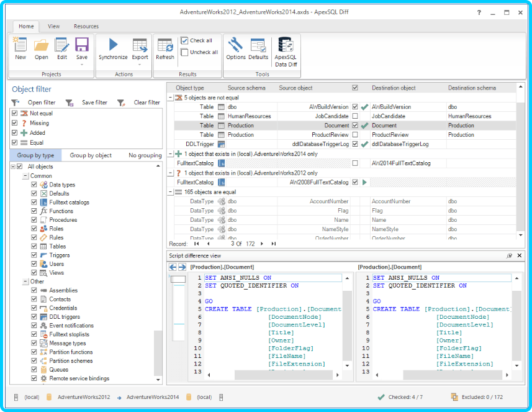Screen dimensions: 532x412
Task: Toggle Missing filter checkbox
Action: pyautogui.click(x=15, y=122)
